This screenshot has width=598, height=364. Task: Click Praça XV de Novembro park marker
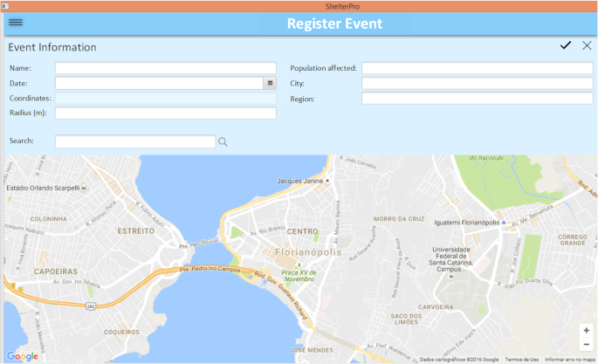[299, 264]
